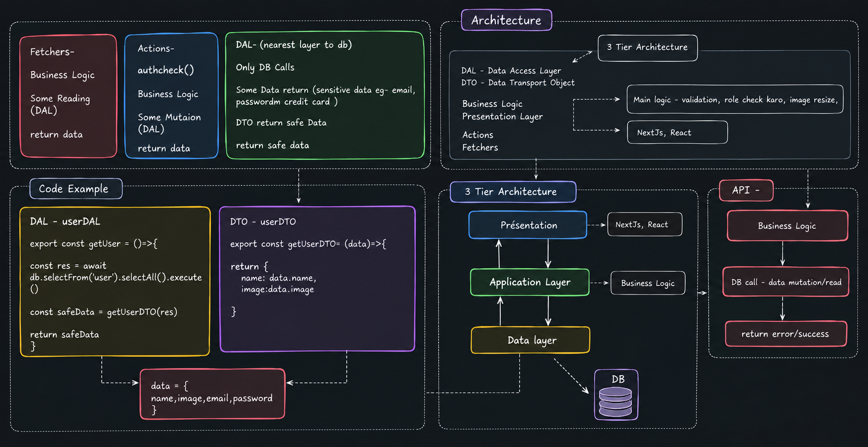Click 'Some Mutaion (DAL)' in Actions box
868x447 pixels.
(x=169, y=123)
